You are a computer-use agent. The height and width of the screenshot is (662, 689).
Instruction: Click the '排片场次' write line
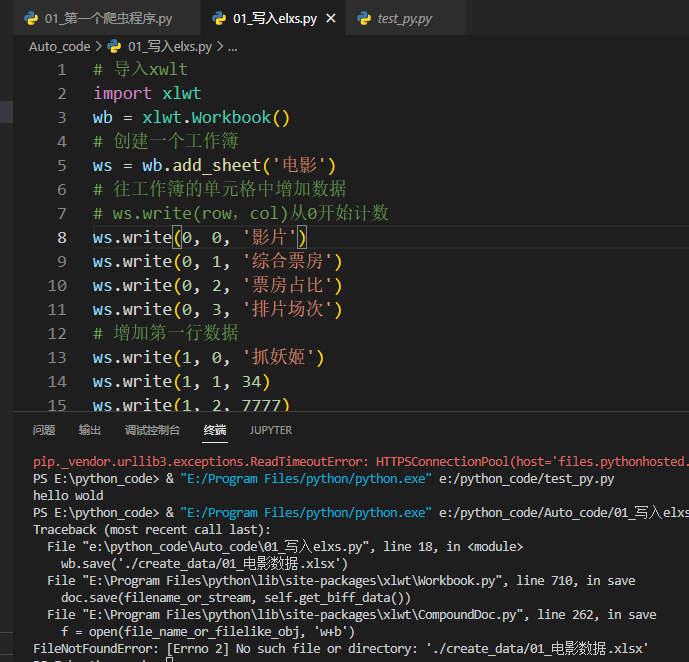tap(217, 310)
